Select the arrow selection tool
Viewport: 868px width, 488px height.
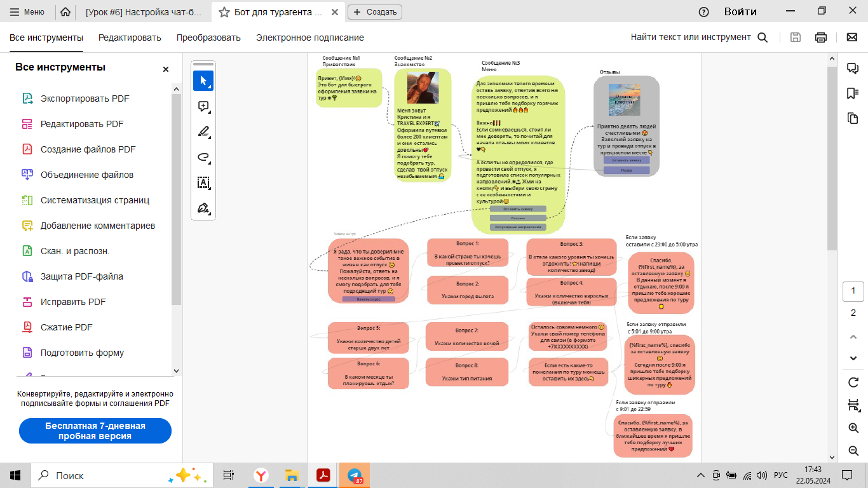click(203, 81)
